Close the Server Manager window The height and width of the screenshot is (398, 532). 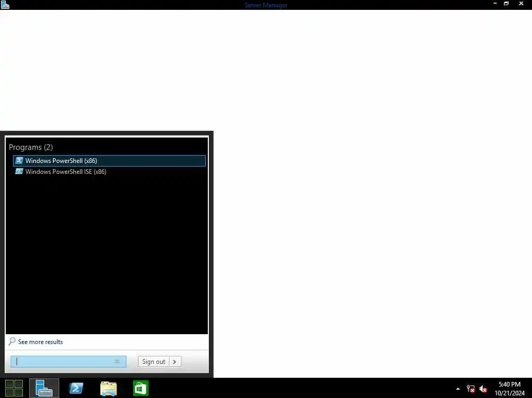point(521,4)
